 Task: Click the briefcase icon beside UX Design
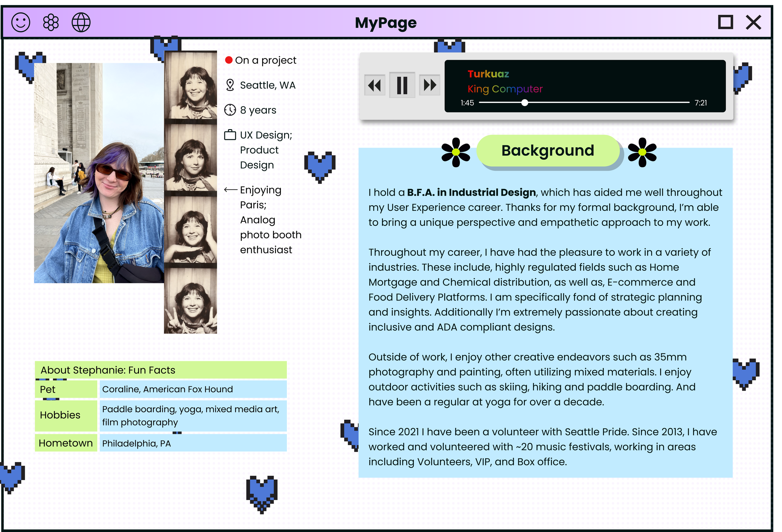230,135
